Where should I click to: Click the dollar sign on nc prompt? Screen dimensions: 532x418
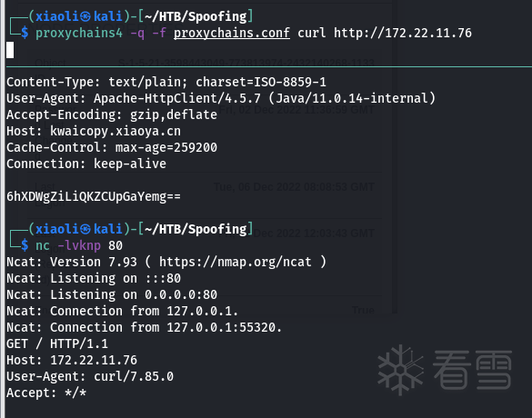pos(25,245)
